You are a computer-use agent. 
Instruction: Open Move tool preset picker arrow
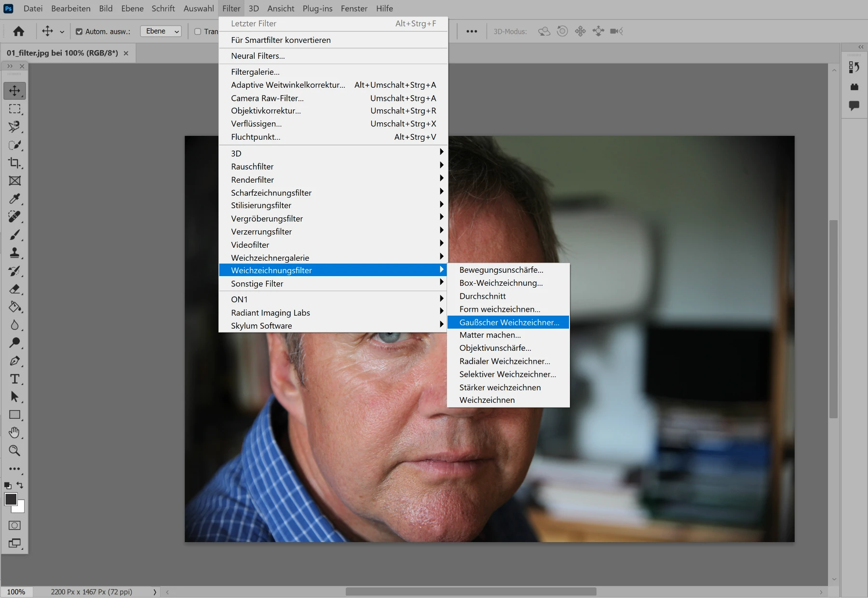(x=62, y=32)
